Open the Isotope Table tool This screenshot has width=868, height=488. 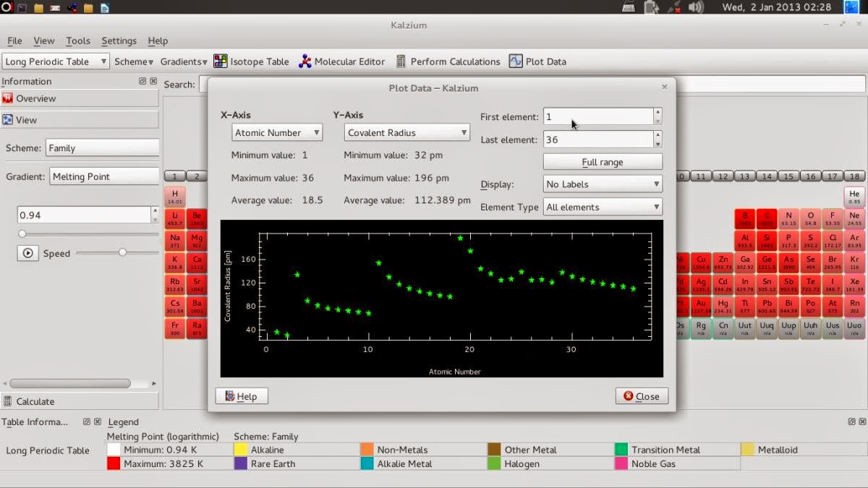click(251, 61)
